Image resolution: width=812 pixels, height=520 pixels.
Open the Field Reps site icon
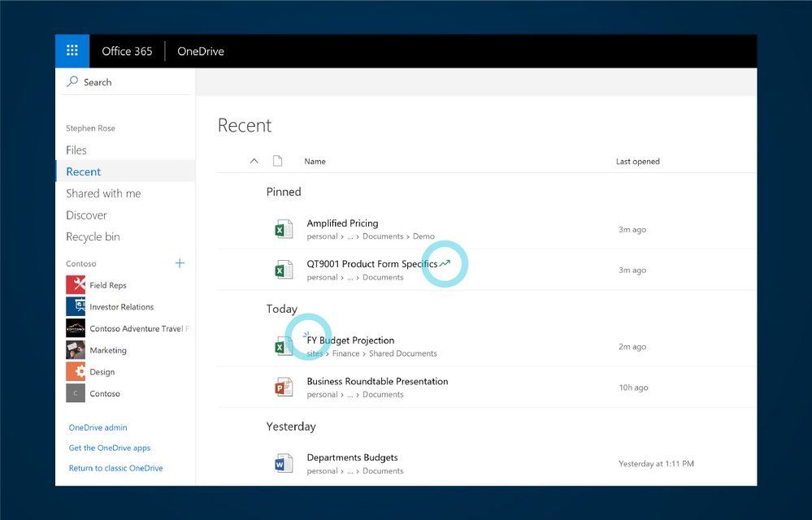pos(76,285)
